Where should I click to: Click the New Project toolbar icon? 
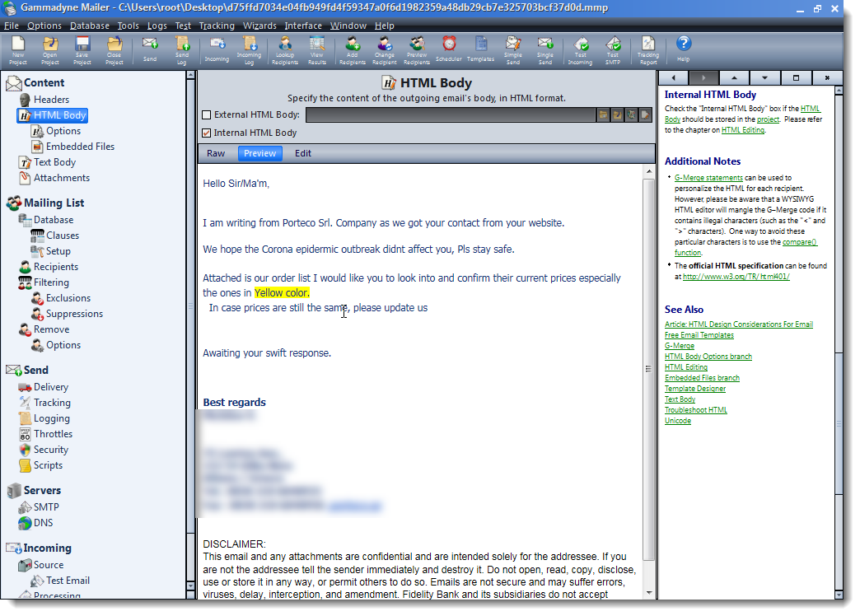click(x=18, y=50)
